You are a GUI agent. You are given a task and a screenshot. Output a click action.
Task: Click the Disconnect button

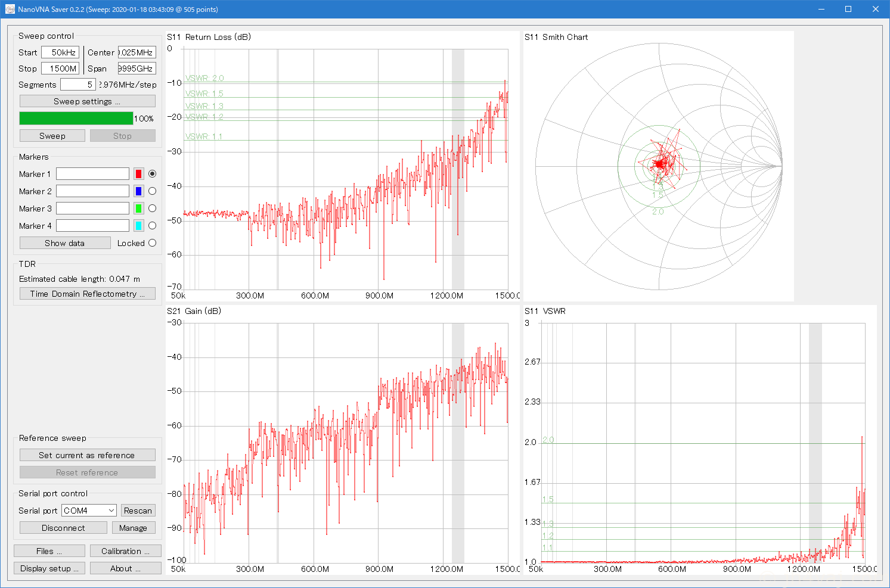pyautogui.click(x=63, y=528)
